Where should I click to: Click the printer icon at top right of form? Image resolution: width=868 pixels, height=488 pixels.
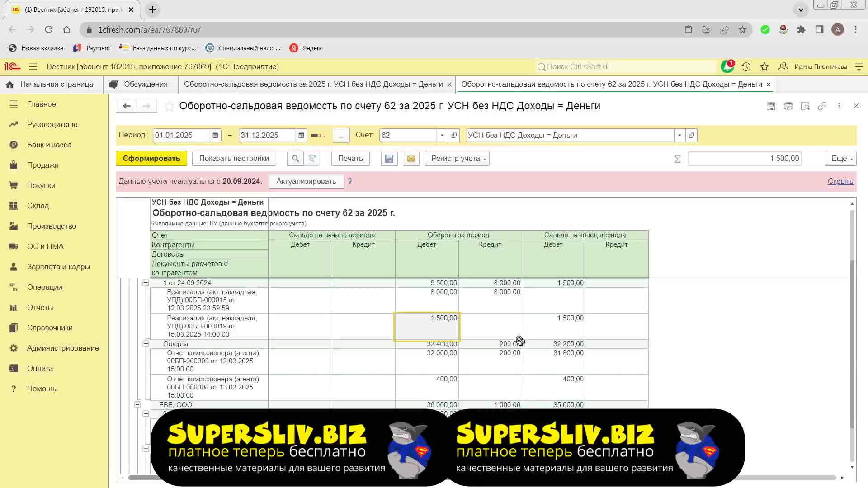coord(788,106)
